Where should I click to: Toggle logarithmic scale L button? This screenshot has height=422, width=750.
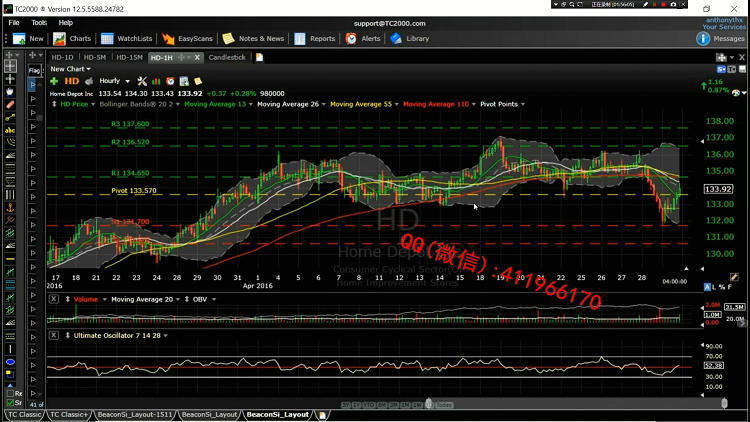click(x=715, y=287)
